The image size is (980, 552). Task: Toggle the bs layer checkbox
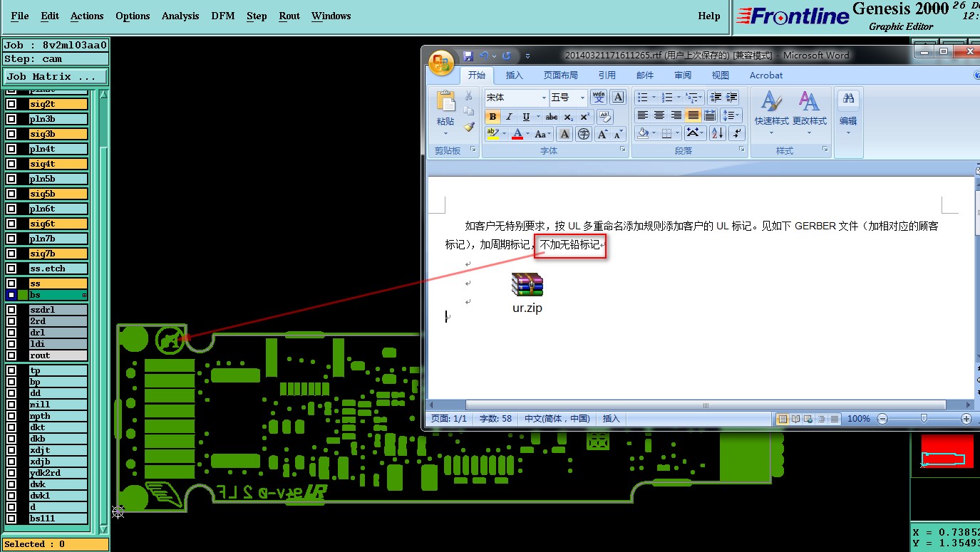(x=11, y=295)
